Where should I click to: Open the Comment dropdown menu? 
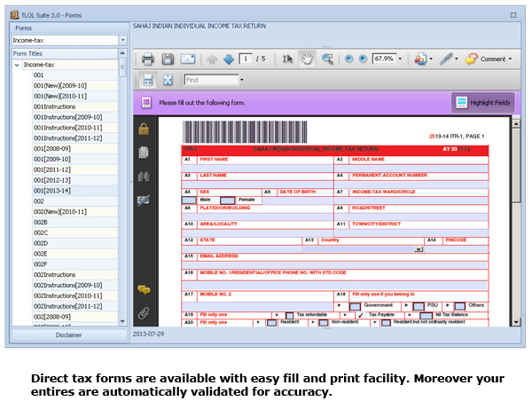click(492, 59)
